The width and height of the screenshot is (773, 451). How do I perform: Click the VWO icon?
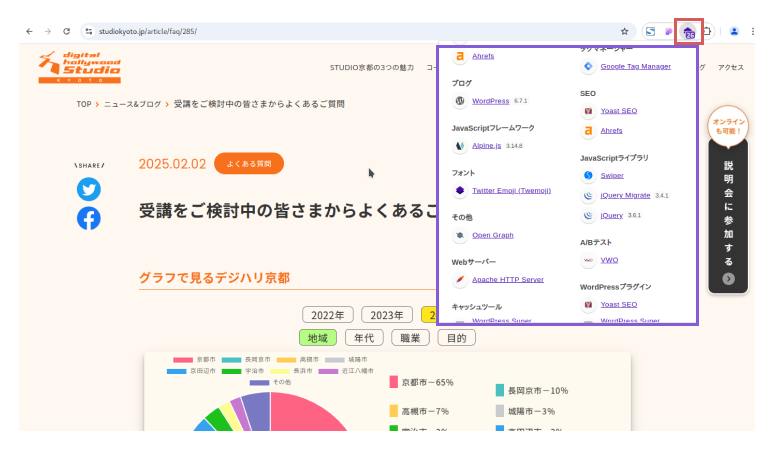(588, 260)
